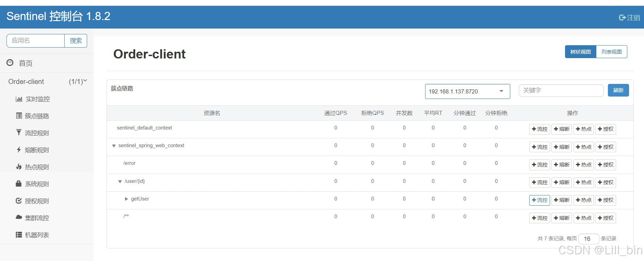Add 流控 rule for /user/{id}

pyautogui.click(x=540, y=182)
